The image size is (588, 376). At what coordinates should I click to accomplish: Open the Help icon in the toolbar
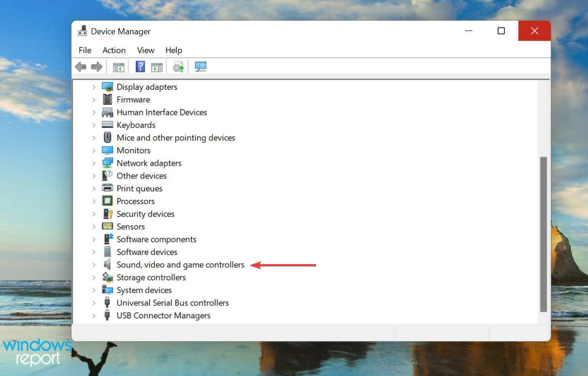coord(140,66)
